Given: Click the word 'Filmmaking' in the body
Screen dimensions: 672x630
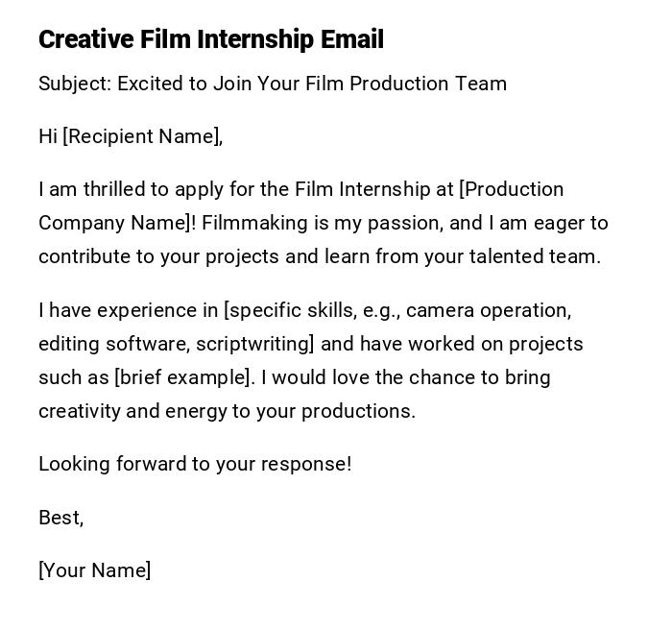Looking at the screenshot, I should coord(253,223).
